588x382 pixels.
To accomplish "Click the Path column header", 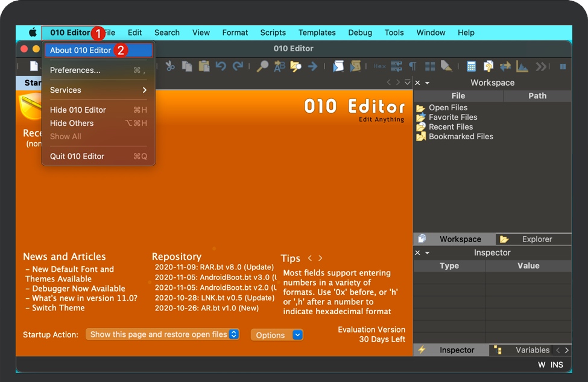I will (x=537, y=96).
